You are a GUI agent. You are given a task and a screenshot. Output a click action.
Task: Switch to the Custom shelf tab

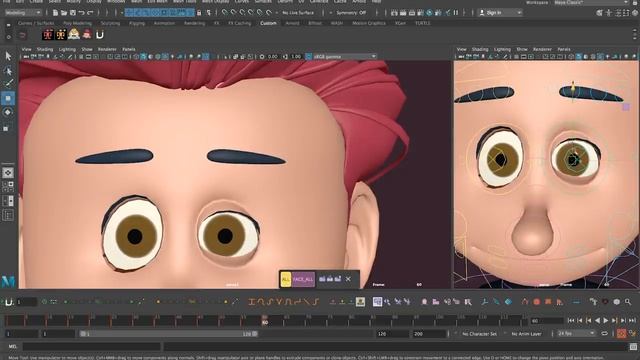coord(268,23)
